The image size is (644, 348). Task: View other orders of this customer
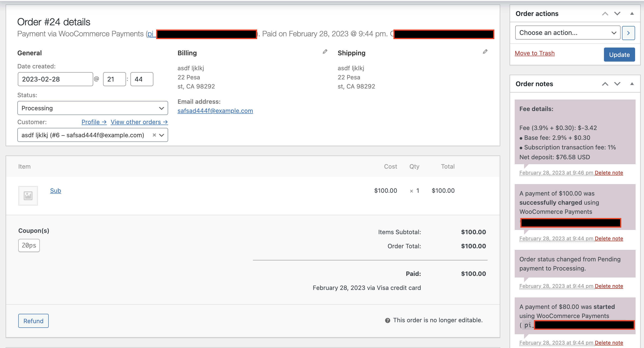click(139, 122)
